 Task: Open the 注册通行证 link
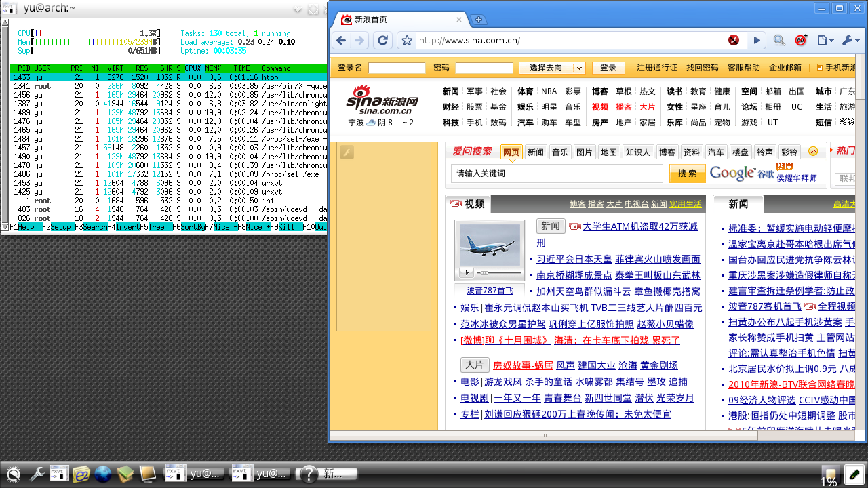657,68
